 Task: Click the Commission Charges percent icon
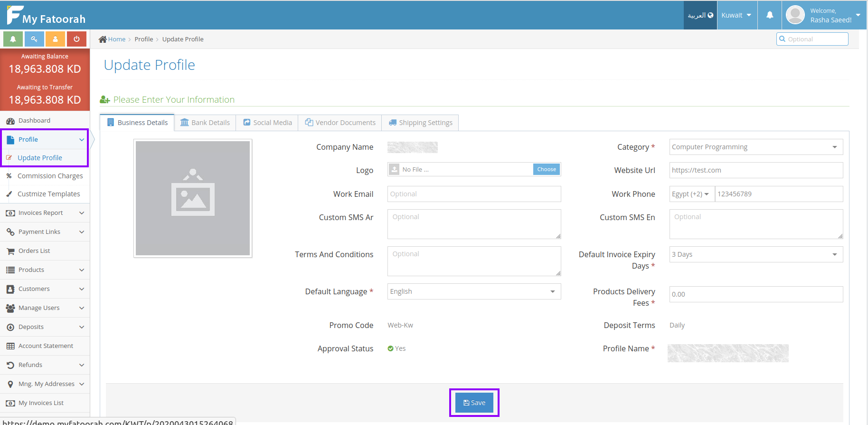(9, 176)
